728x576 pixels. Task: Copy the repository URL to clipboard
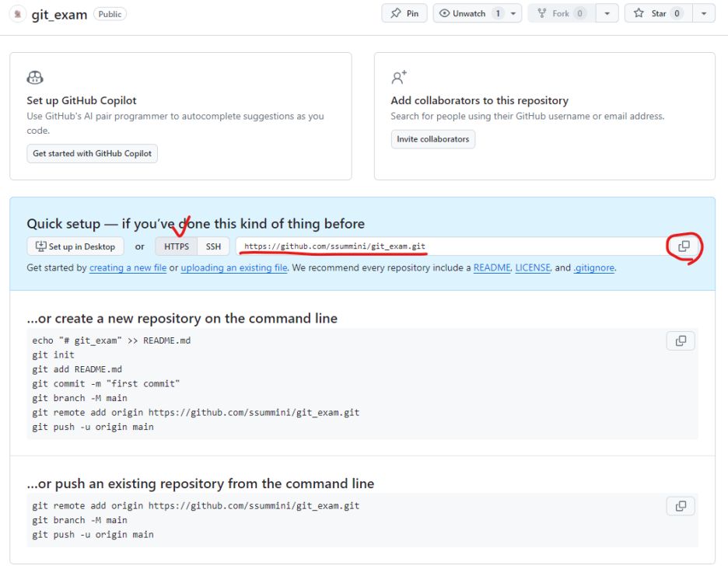[684, 246]
